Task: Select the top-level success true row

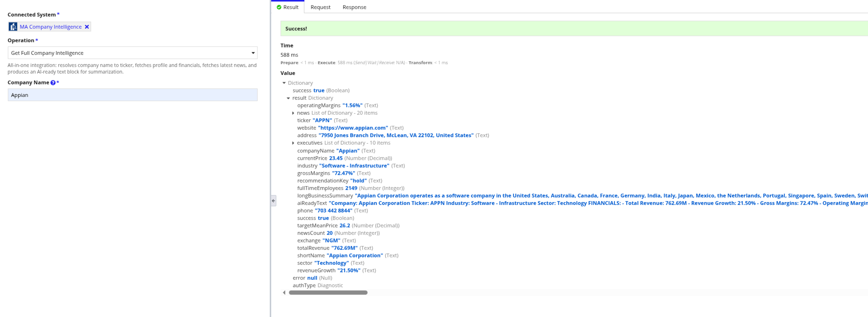Action: pyautogui.click(x=321, y=90)
